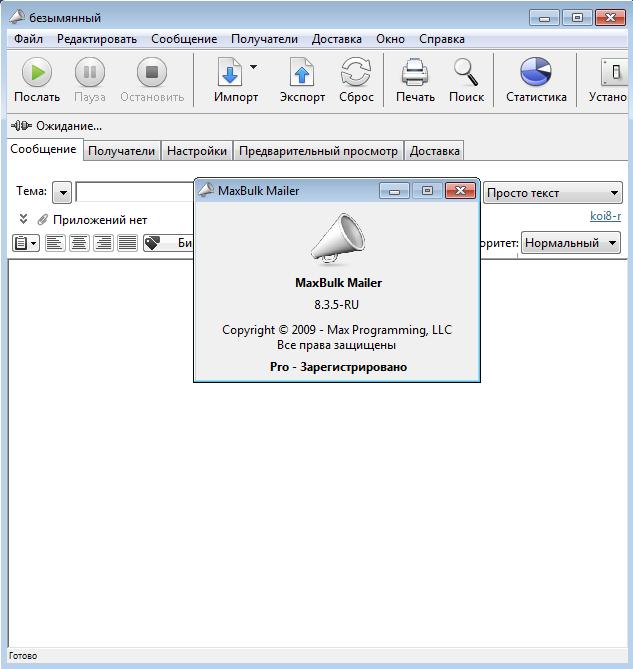The width and height of the screenshot is (633, 669).
Task: Open the Доставка menu in menu bar
Action: [x=337, y=39]
